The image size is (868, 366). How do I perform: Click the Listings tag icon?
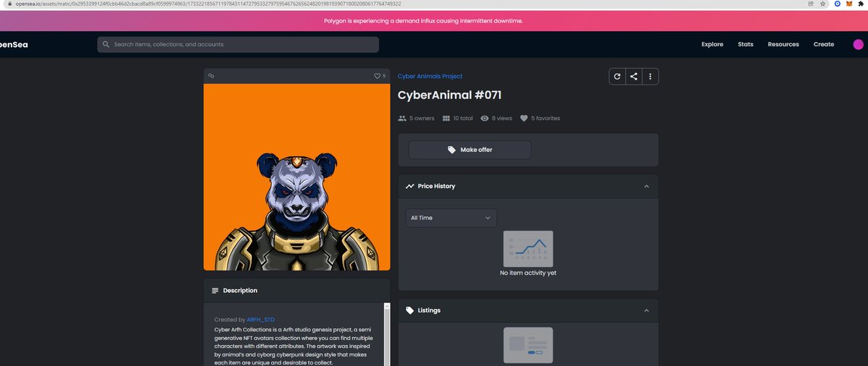click(410, 310)
